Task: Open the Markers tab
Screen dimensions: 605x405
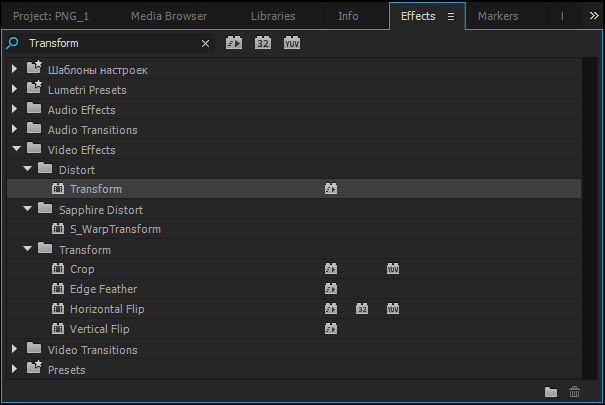Action: (498, 16)
